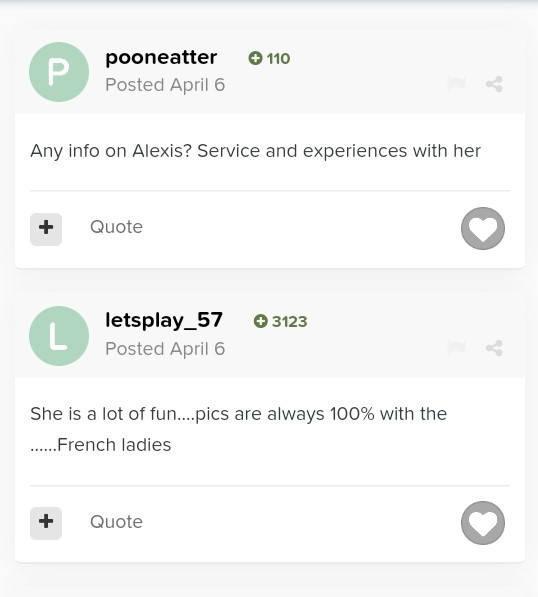Viewport: 538px width, 597px height.
Task: Like pooneatter's post with heart button
Action: coord(483,228)
